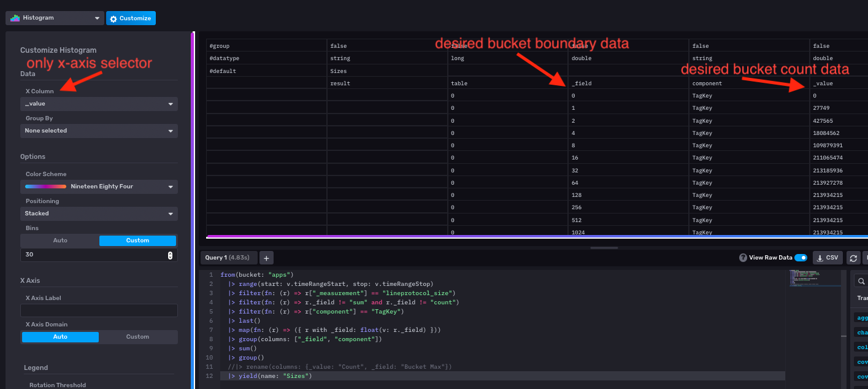Click the raw data table horizontal scrollbar

coord(537,236)
